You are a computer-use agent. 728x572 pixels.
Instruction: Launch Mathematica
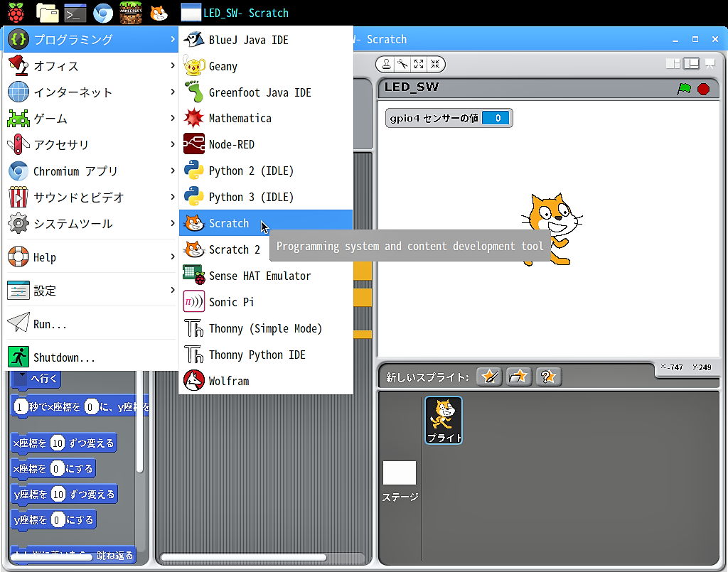click(x=266, y=118)
